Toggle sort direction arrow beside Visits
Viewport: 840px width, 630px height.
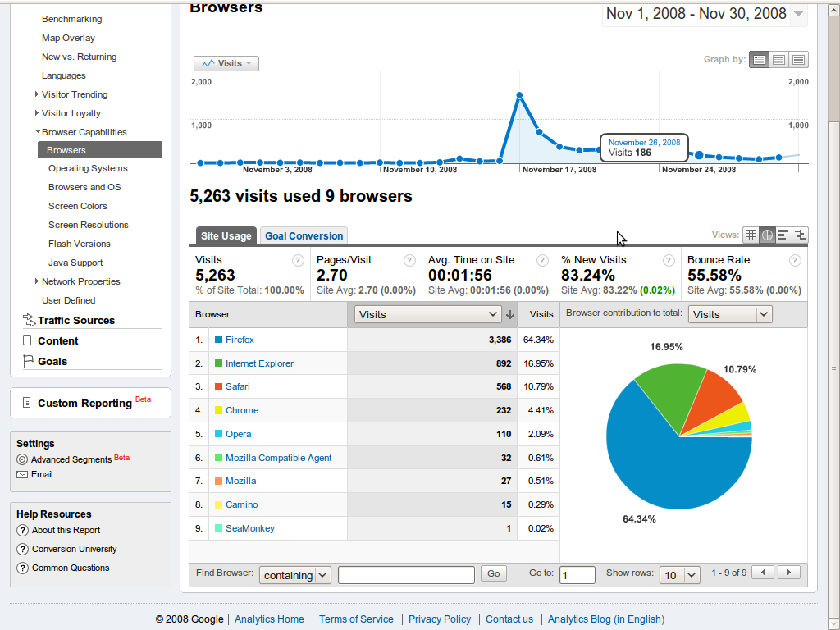(510, 314)
